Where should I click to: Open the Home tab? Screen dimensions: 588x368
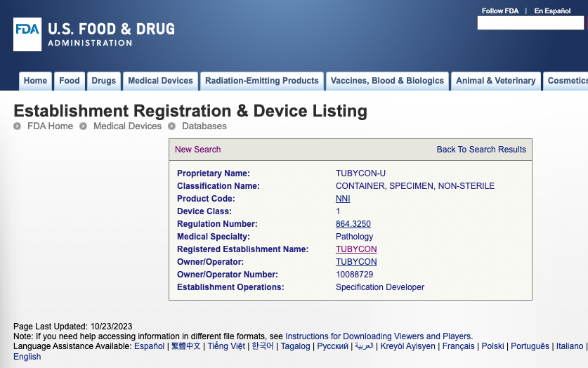point(35,81)
